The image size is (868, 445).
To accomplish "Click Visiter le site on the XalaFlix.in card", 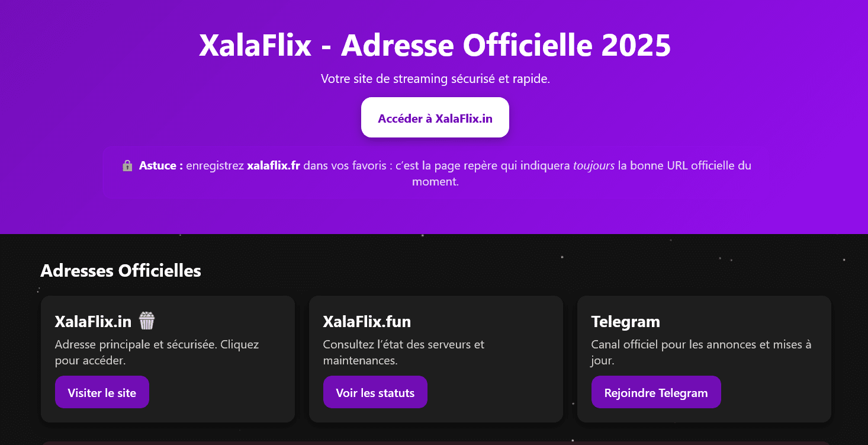I will (x=102, y=392).
